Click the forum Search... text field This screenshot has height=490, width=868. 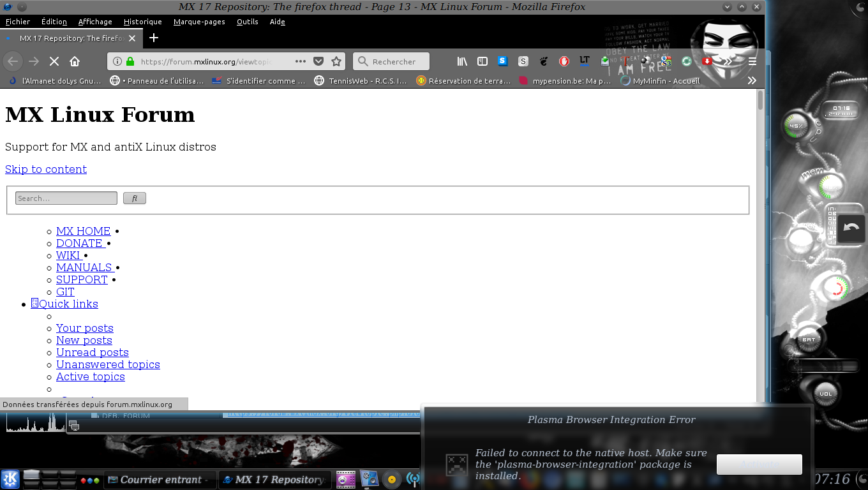click(66, 198)
